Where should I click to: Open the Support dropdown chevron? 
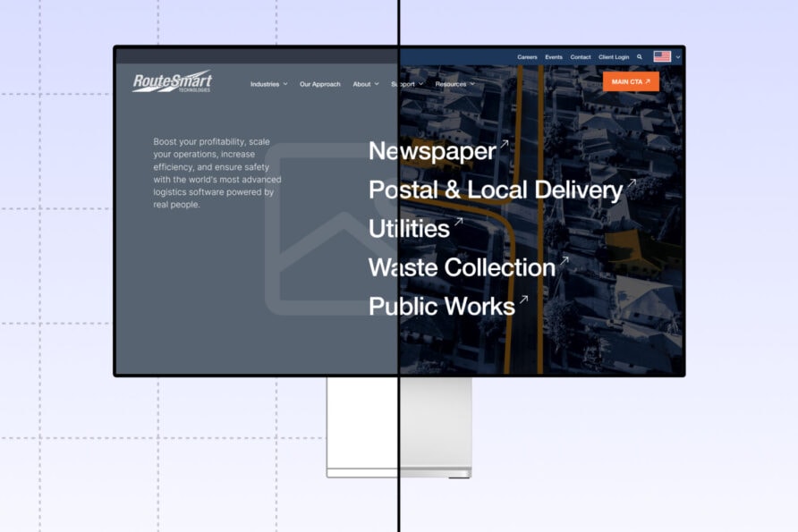[x=420, y=83]
